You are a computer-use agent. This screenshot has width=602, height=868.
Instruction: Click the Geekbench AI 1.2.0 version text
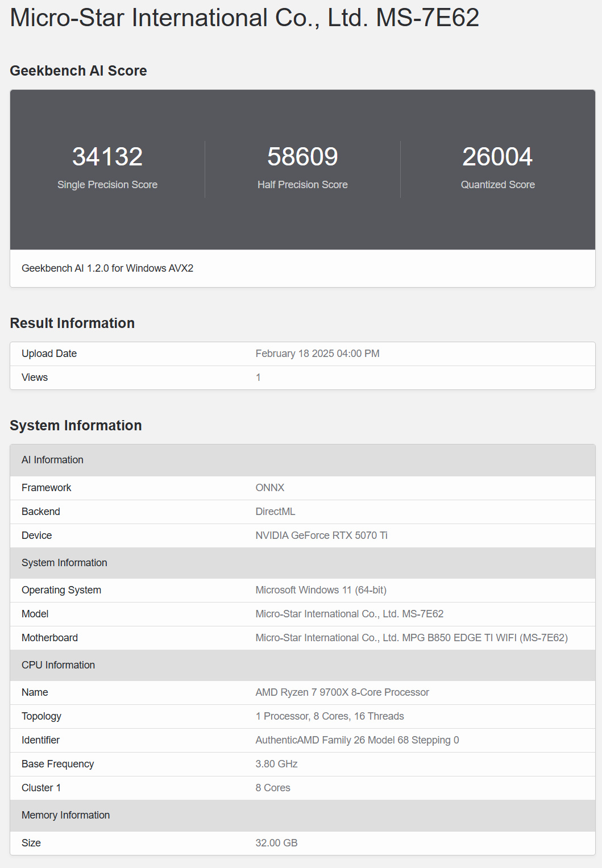click(x=107, y=268)
